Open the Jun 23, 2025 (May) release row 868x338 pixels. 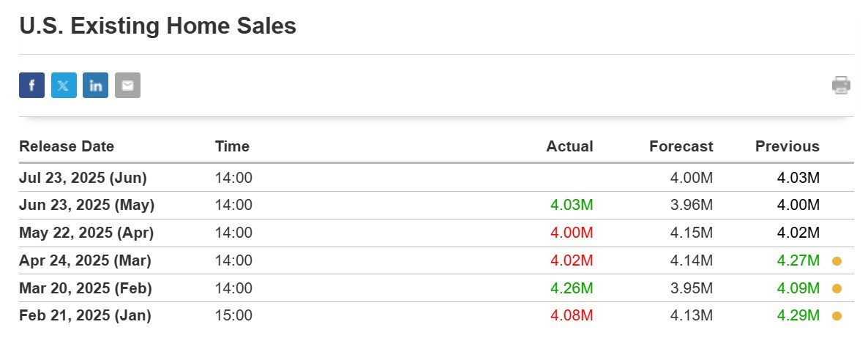(x=436, y=206)
